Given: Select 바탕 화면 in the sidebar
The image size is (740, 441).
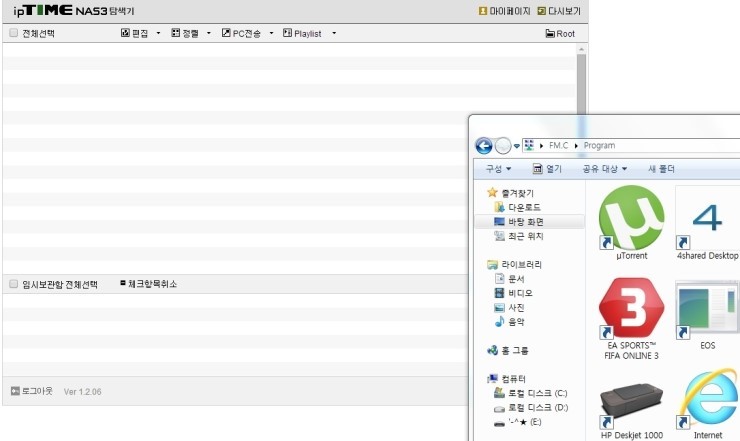Looking at the screenshot, I should [529, 221].
